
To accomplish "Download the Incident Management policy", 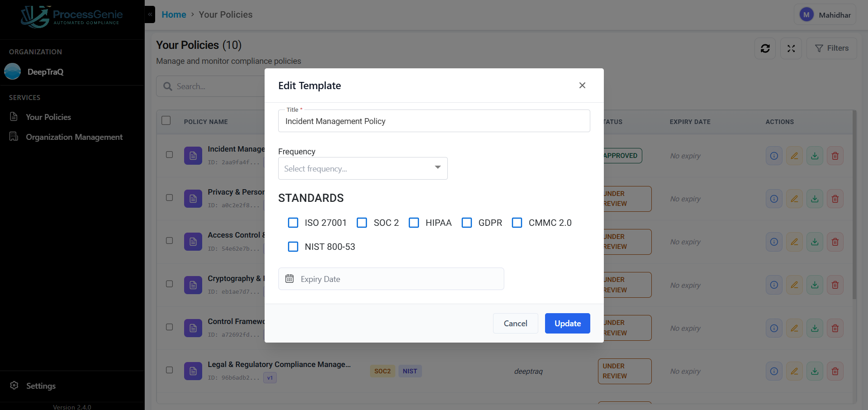I will pyautogui.click(x=815, y=156).
